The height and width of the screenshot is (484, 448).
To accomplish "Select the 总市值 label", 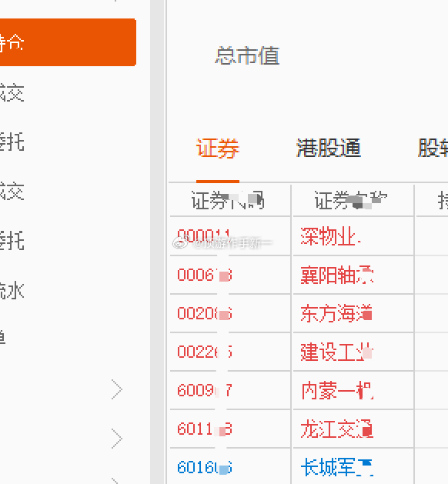I will click(247, 55).
